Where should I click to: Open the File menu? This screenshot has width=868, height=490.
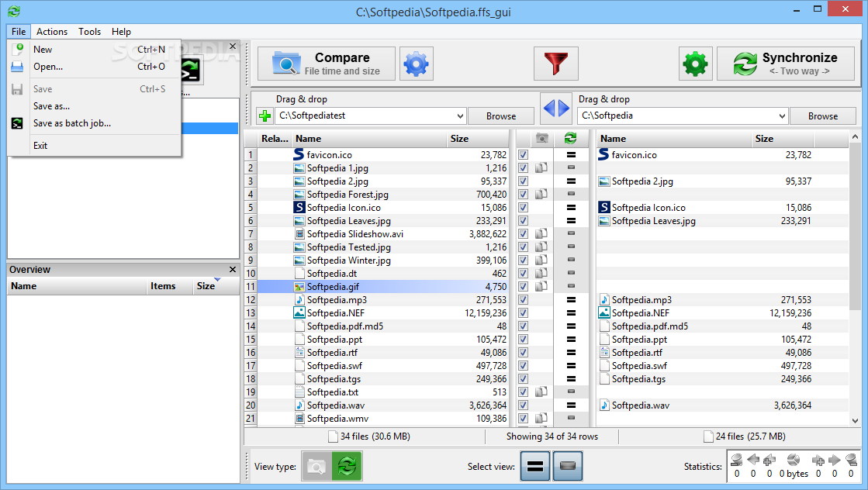pyautogui.click(x=19, y=32)
